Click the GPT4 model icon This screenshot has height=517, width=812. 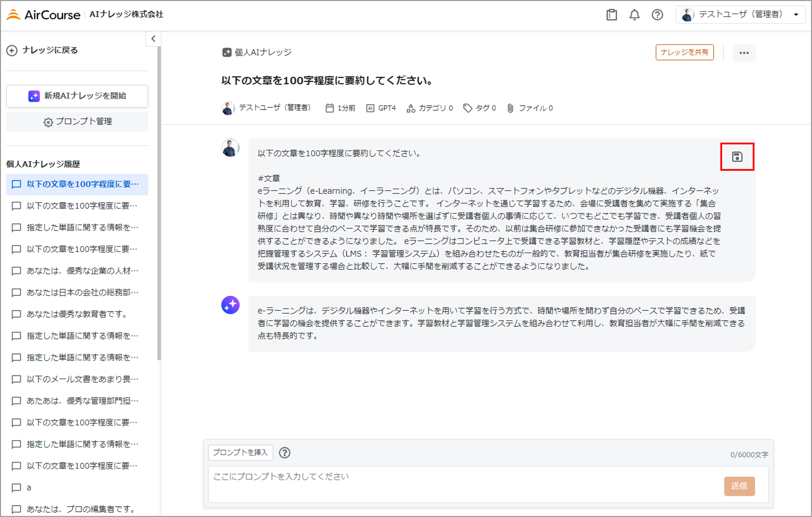(x=371, y=108)
